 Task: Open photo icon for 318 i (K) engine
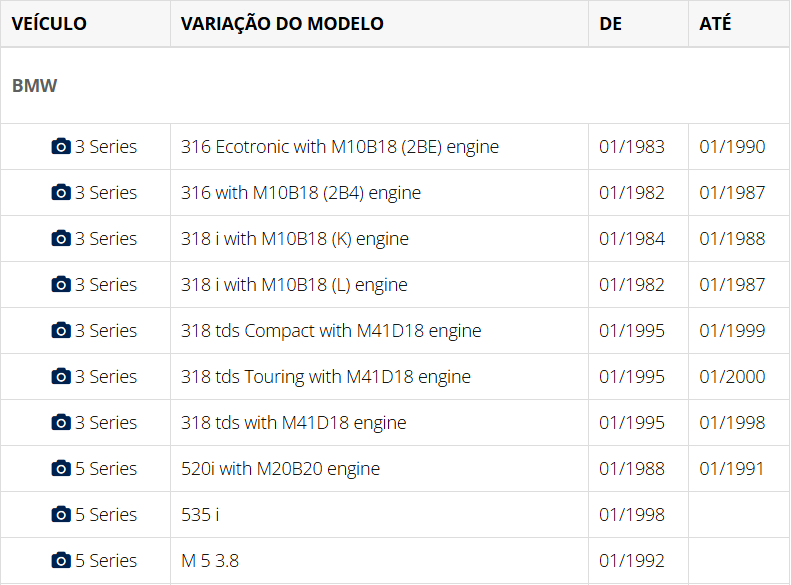(x=61, y=239)
